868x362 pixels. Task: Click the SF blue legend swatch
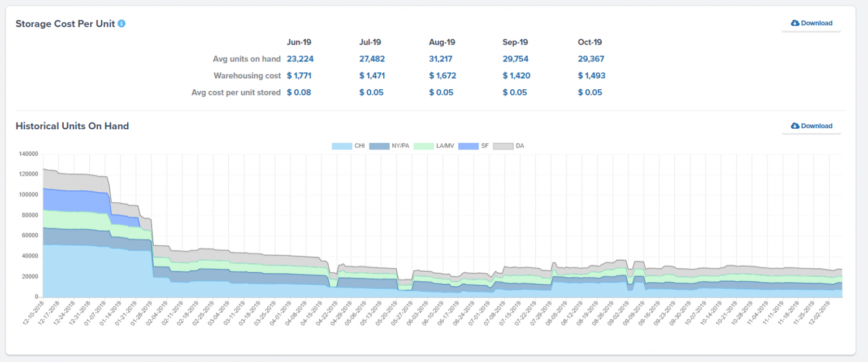[467, 146]
